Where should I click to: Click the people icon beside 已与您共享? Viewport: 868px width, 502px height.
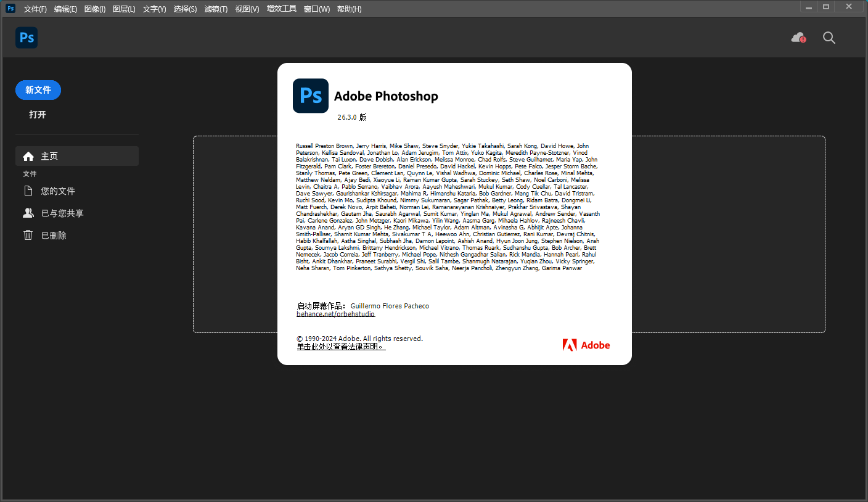[28, 213]
